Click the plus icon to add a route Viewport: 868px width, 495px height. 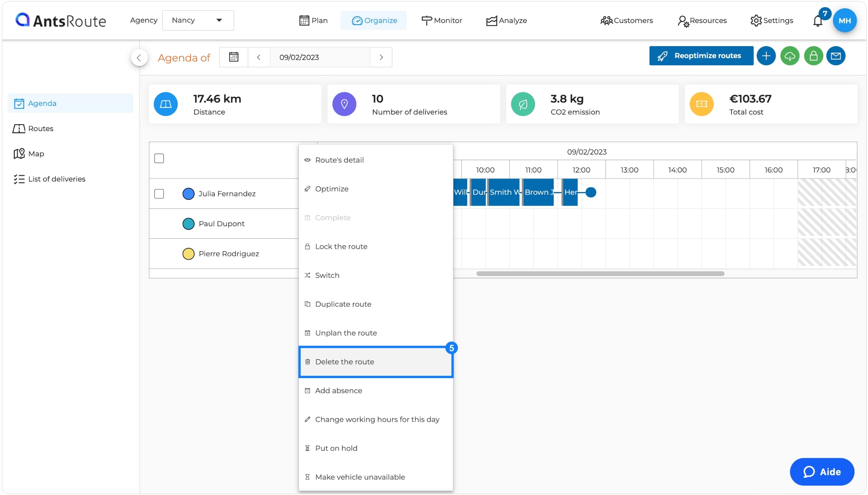click(766, 55)
